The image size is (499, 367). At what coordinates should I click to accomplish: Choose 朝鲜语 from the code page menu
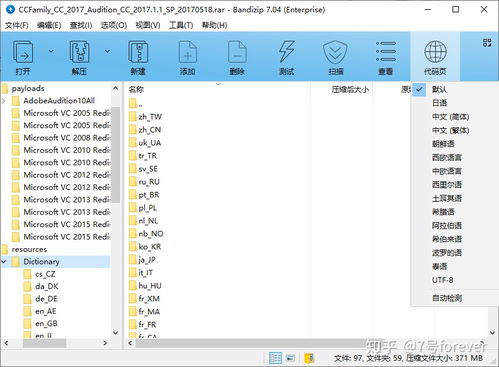[443, 144]
